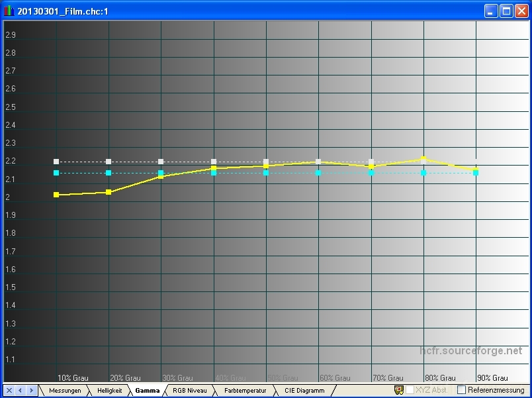Click the white reference marker at 20% Grau
The height and width of the screenshot is (398, 532).
(109, 162)
